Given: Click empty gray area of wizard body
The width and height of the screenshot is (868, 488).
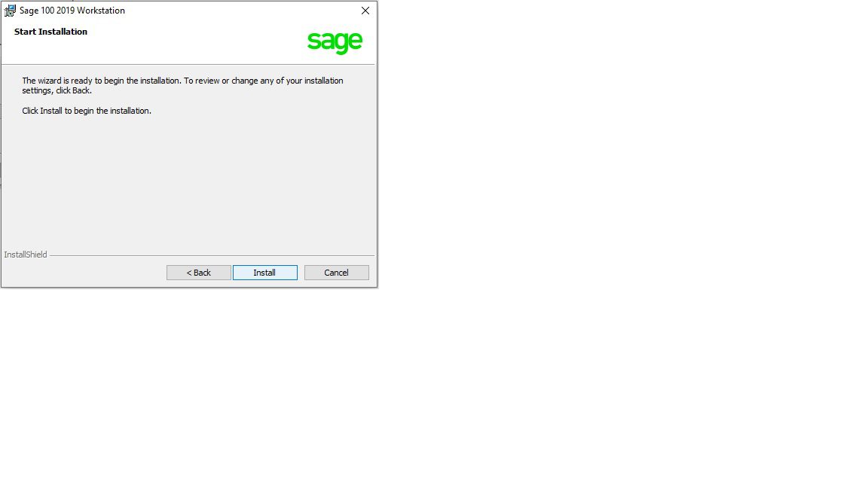Looking at the screenshot, I should [x=188, y=182].
